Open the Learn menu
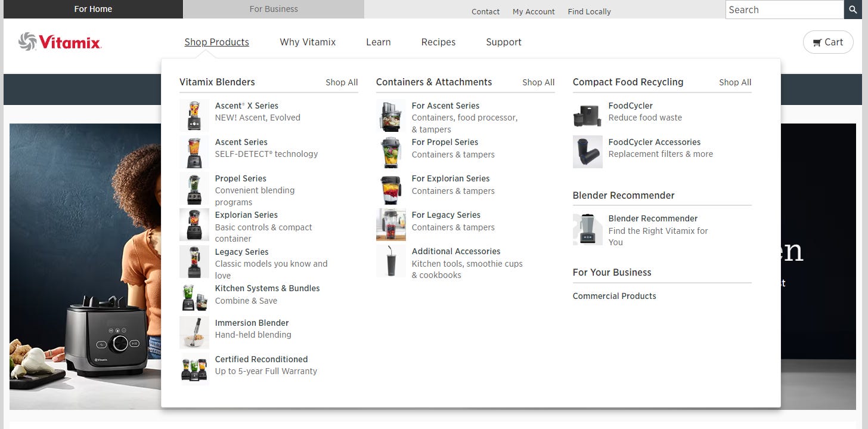868x429 pixels. pos(379,42)
